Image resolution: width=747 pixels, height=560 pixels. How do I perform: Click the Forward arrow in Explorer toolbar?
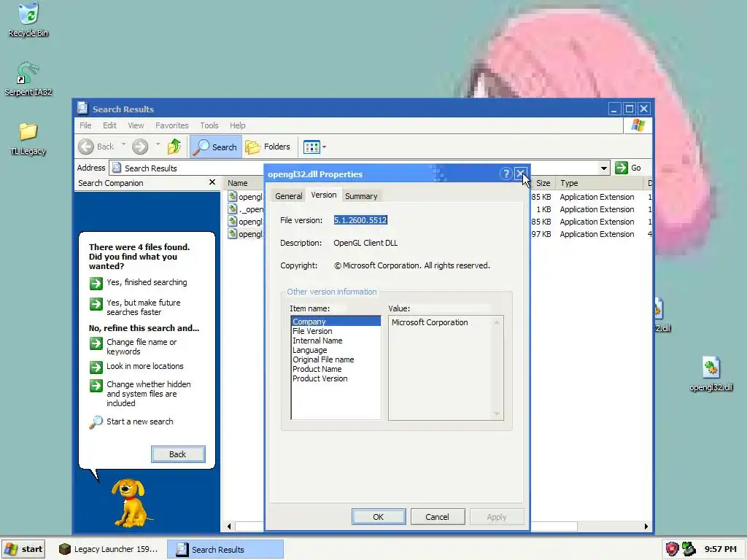tap(140, 147)
